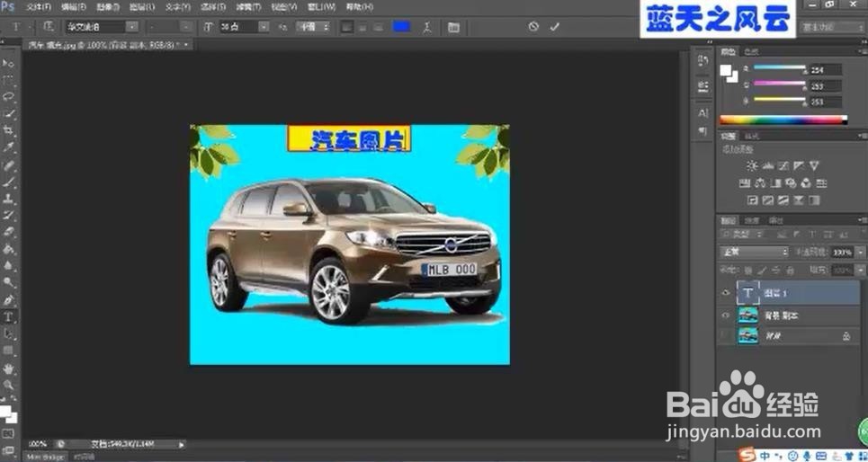Viewport: 868px width, 462px height.
Task: Open the Character panel icon (A|)
Action: [703, 113]
